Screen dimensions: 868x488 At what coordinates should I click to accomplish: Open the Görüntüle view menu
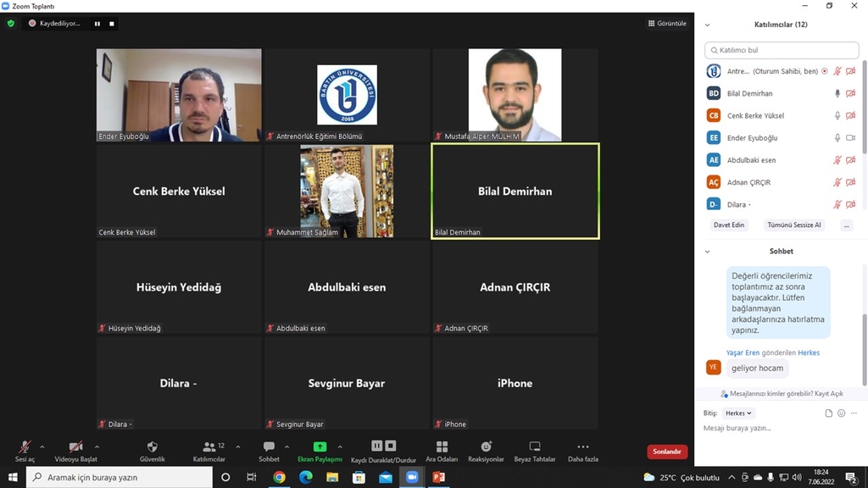[667, 24]
